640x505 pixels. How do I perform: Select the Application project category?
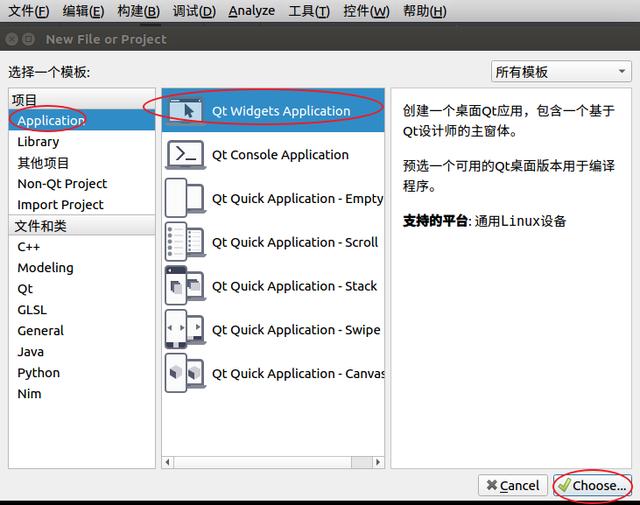(82, 120)
